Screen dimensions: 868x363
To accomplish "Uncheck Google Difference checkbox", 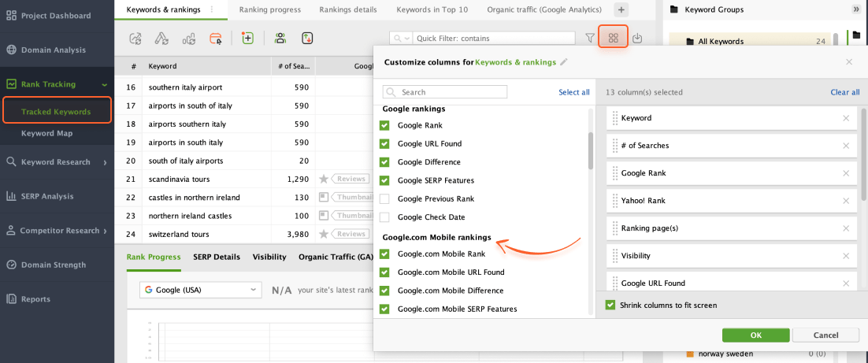I will pyautogui.click(x=384, y=162).
